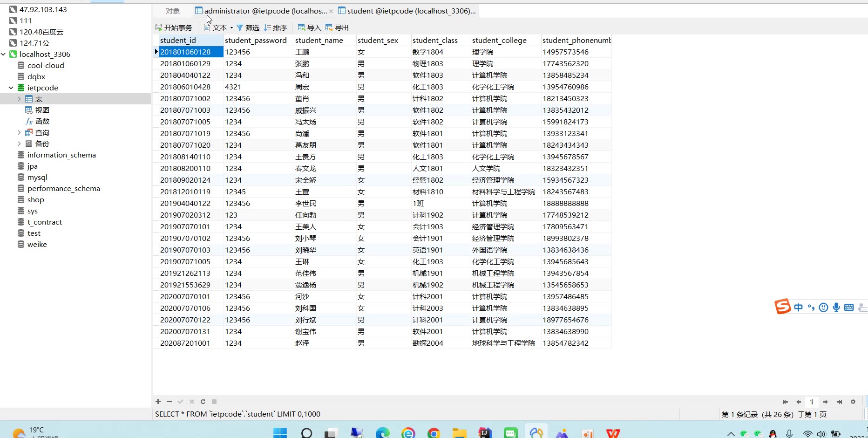Open grid settings gear icon
Viewport: 868px width, 438px height.
tap(853, 402)
